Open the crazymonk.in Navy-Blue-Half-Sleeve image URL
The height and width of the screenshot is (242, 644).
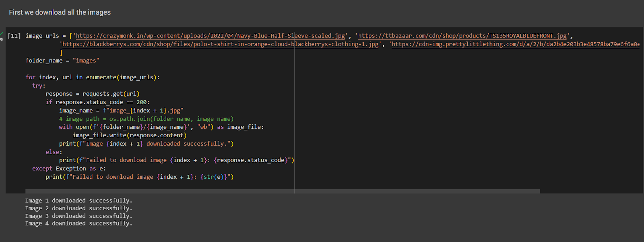(211, 36)
